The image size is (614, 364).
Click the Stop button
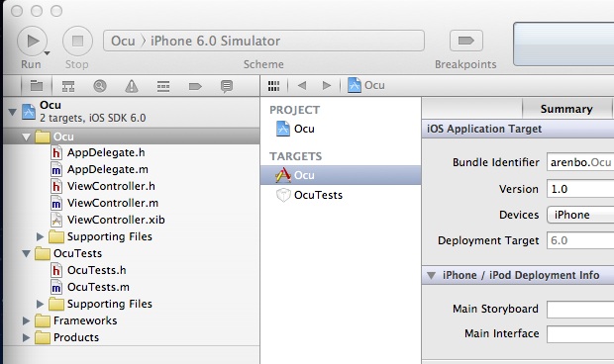(77, 41)
